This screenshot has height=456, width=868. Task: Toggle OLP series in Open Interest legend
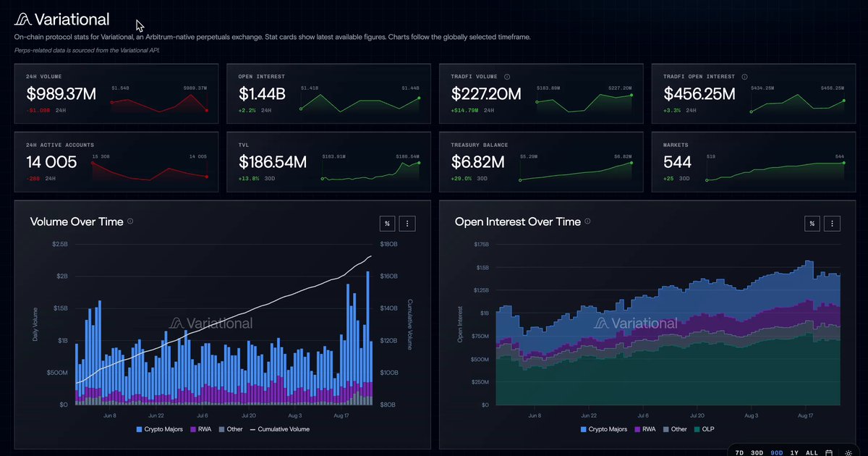click(704, 429)
